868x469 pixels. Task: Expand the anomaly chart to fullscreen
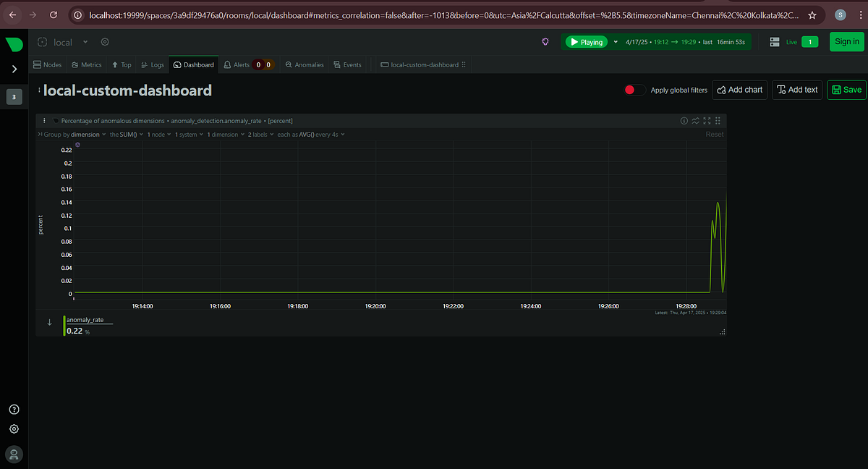tap(707, 120)
